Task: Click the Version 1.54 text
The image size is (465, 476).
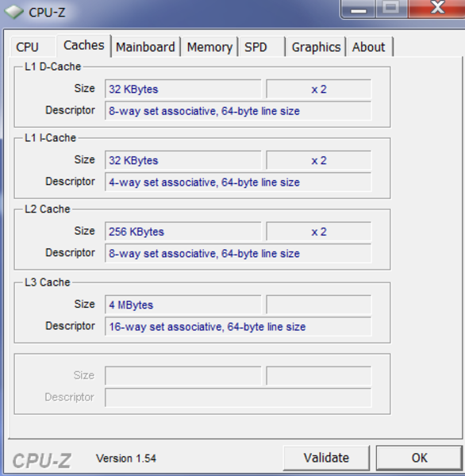Action: tap(126, 458)
